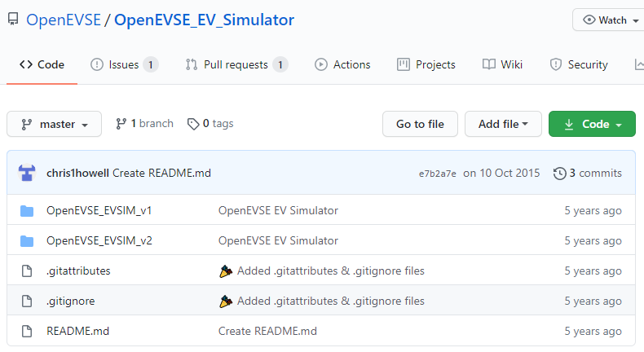Click '5 years ago' in README.md row
644x352 pixels.
point(593,331)
